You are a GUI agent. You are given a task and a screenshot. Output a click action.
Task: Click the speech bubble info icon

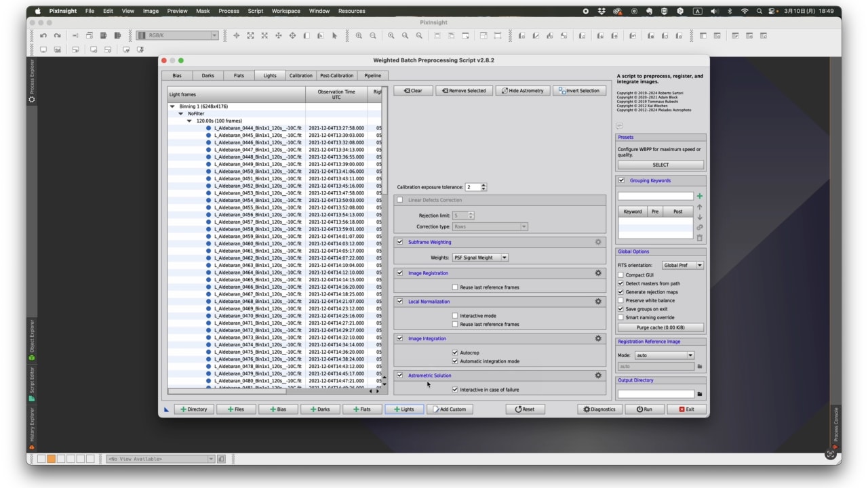tap(620, 125)
